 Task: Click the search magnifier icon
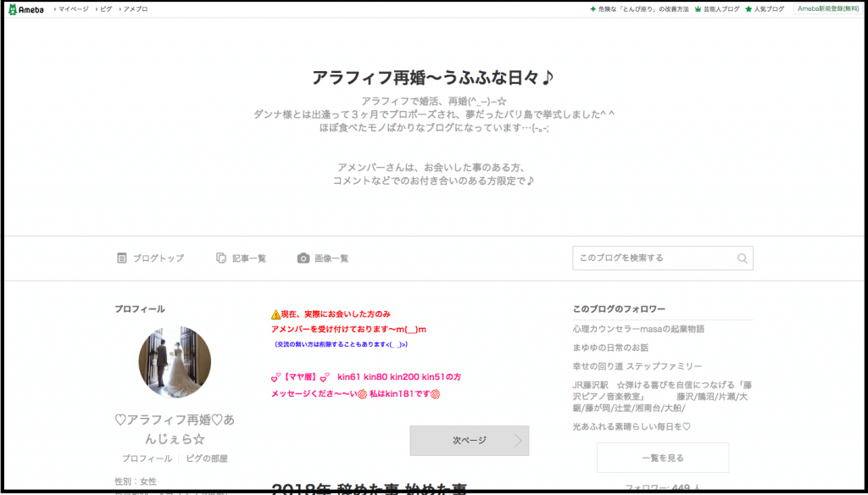pos(742,259)
